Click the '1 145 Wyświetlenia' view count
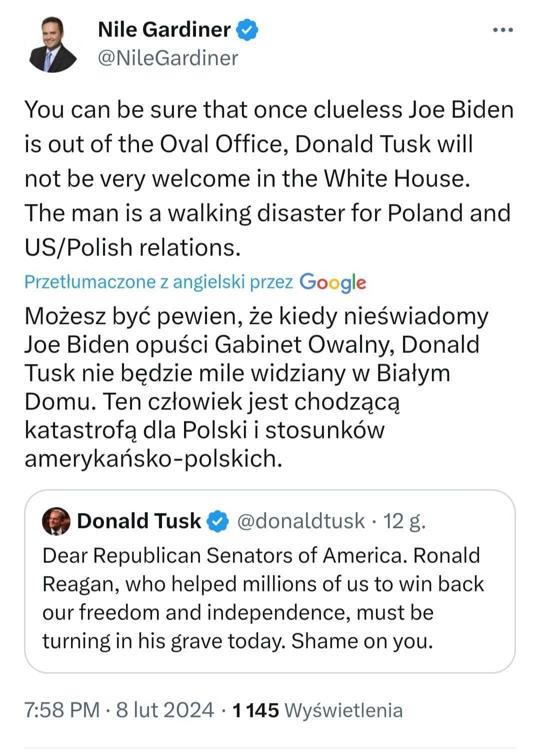The width and height of the screenshot is (540, 756). click(x=318, y=710)
